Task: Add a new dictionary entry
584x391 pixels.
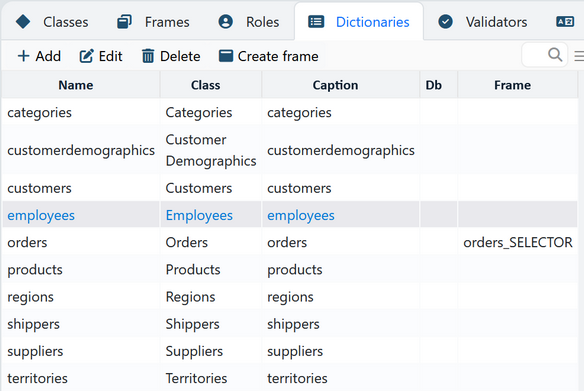Action: coord(39,56)
